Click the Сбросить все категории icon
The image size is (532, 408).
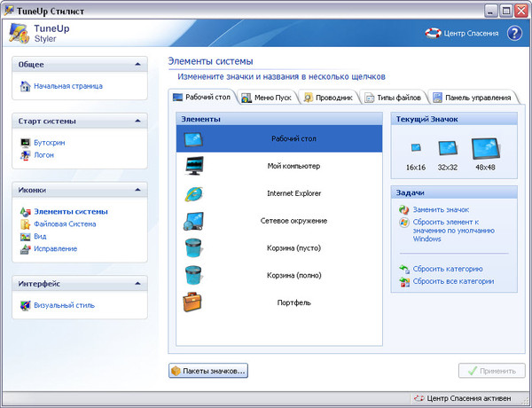point(404,282)
